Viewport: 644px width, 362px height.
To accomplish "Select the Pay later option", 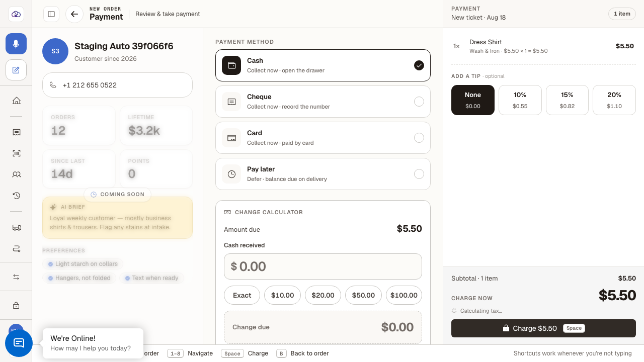I will coord(323,174).
